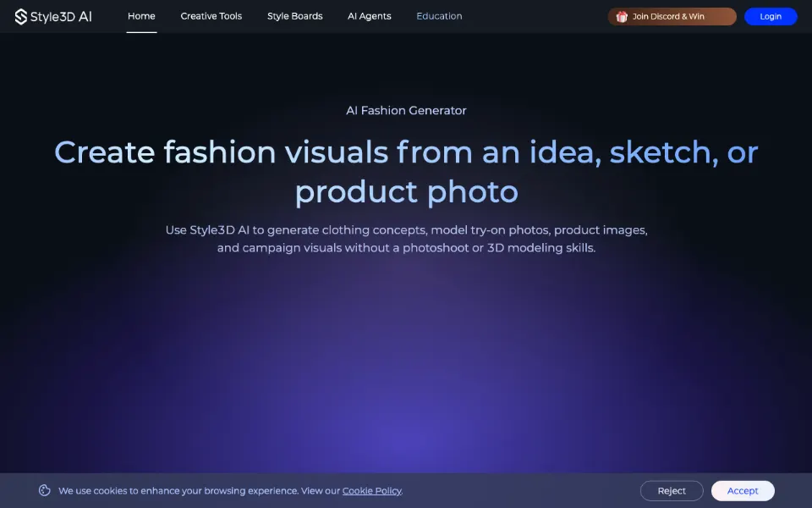Image resolution: width=812 pixels, height=508 pixels.
Task: Click the 'Use Style3D AI to generate' description
Action: [x=406, y=239]
